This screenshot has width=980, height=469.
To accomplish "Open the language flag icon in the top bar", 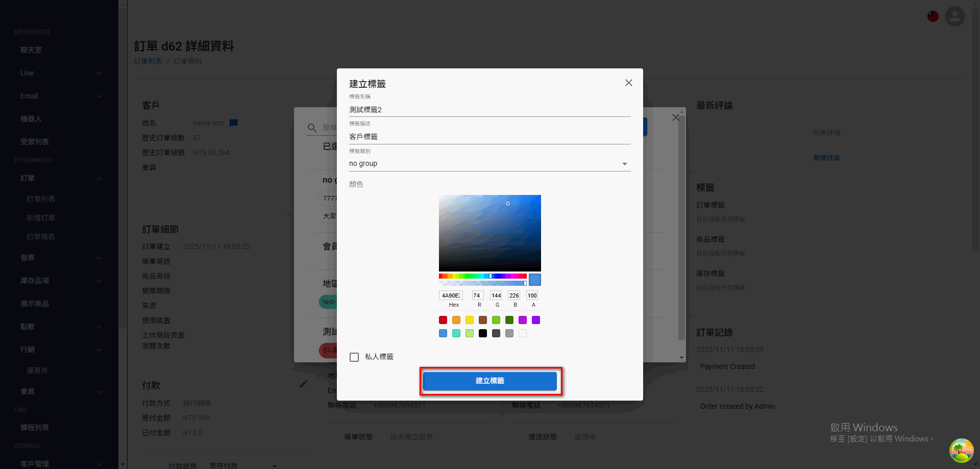I will (x=933, y=16).
